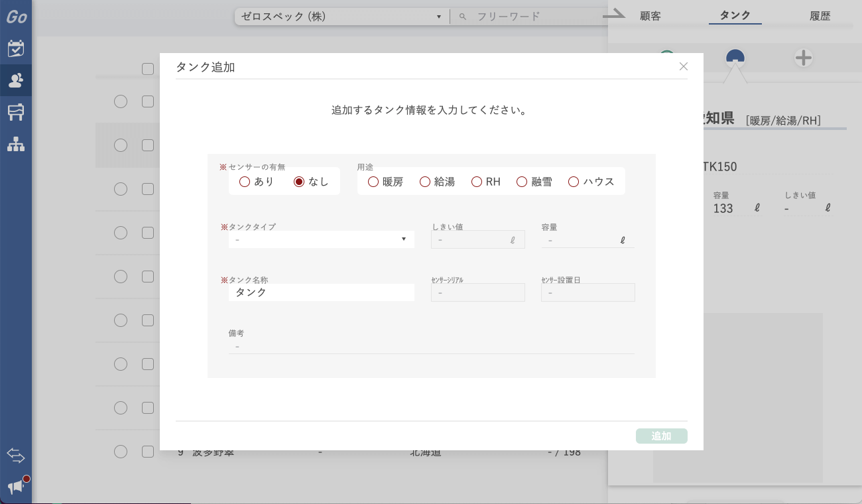
Task: Click the arrow icon beside 顧客 tab
Action: (614, 14)
